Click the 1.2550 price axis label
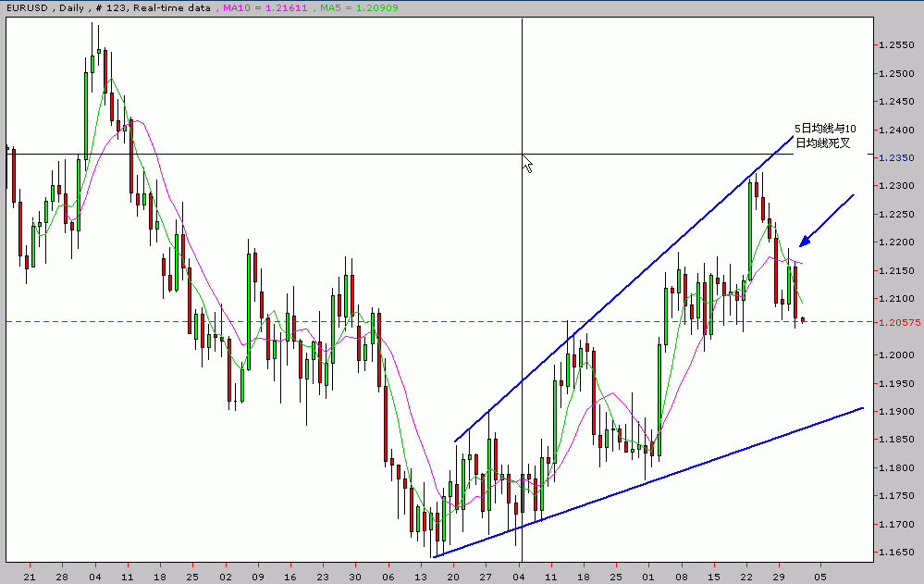Viewport: 924px width, 584px height. 896,45
